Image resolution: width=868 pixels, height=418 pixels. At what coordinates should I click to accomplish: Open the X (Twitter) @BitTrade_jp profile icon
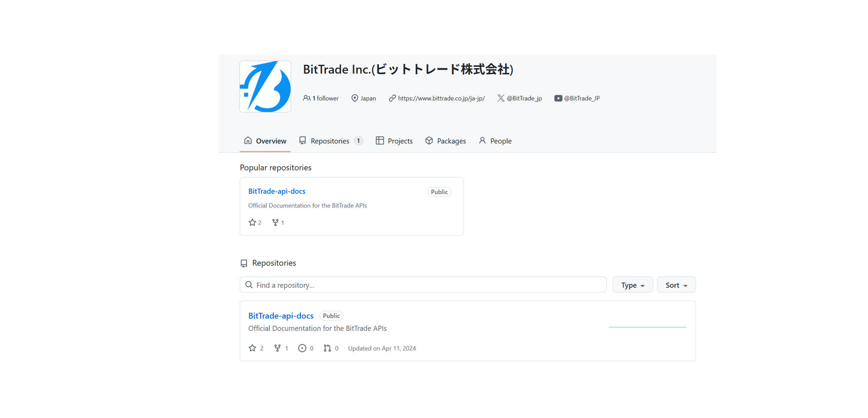[x=501, y=98]
